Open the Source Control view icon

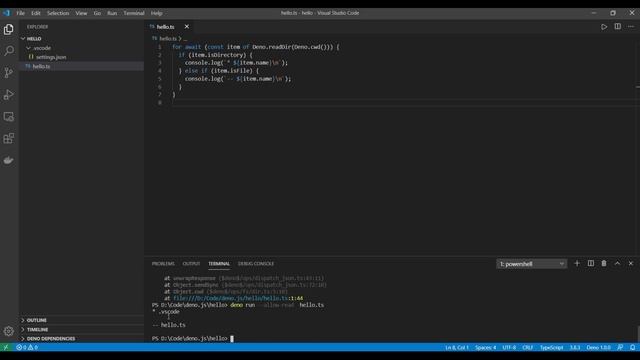pyautogui.click(x=9, y=73)
